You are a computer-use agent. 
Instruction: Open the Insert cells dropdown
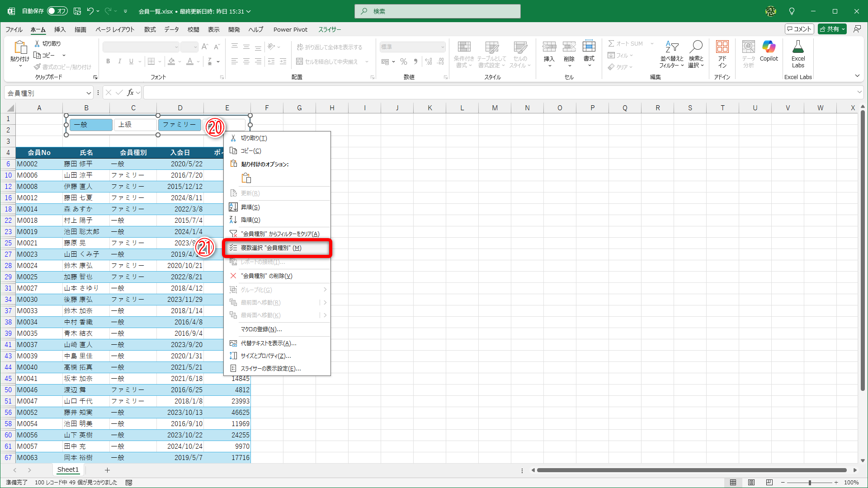pyautogui.click(x=549, y=66)
